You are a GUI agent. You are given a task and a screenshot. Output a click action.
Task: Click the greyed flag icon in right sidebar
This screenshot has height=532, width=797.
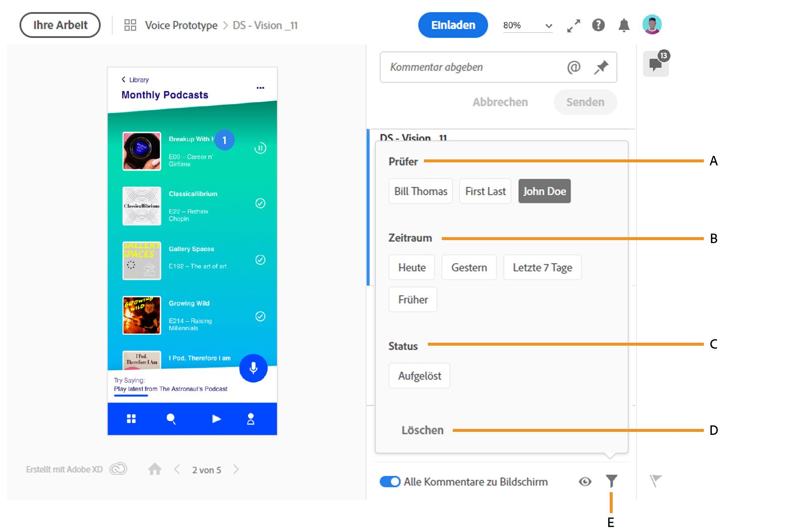point(656,481)
